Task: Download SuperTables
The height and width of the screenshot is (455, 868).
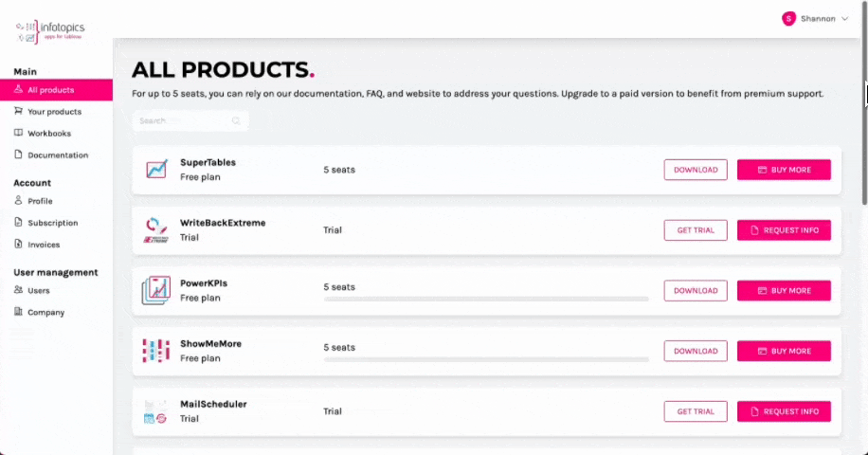Action: 696,170
